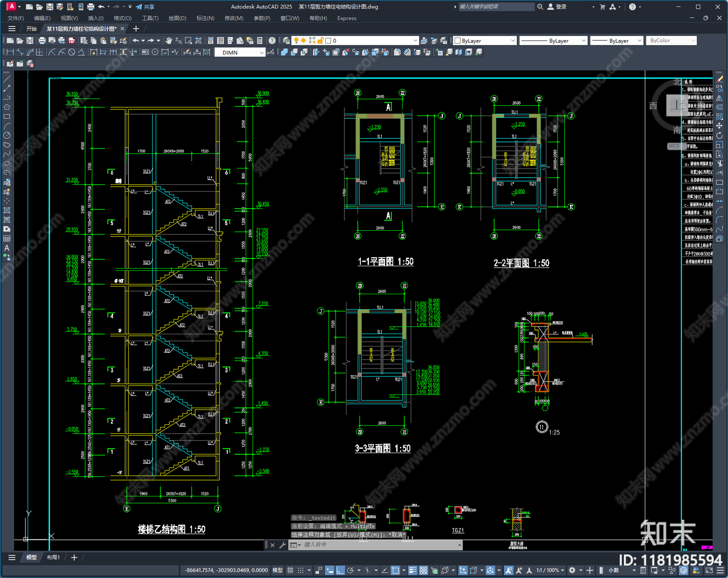This screenshot has width=728, height=578.
Task: Open the 格式(O) menu
Action: point(123,18)
